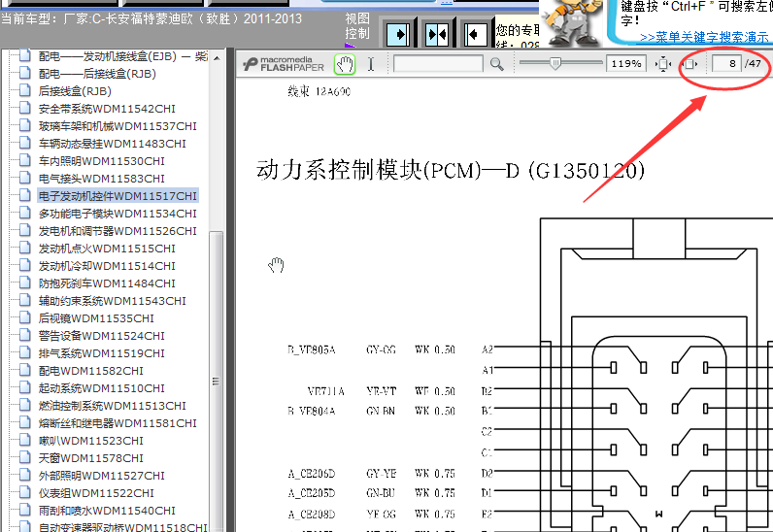
Task: Open 后接线盒(RJB) tree item
Action: click(x=75, y=91)
